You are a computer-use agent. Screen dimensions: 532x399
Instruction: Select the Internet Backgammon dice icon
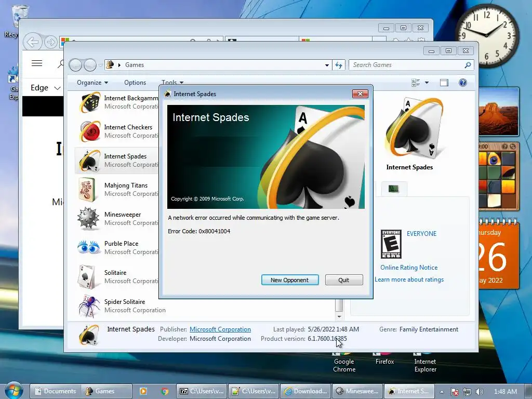pyautogui.click(x=89, y=102)
